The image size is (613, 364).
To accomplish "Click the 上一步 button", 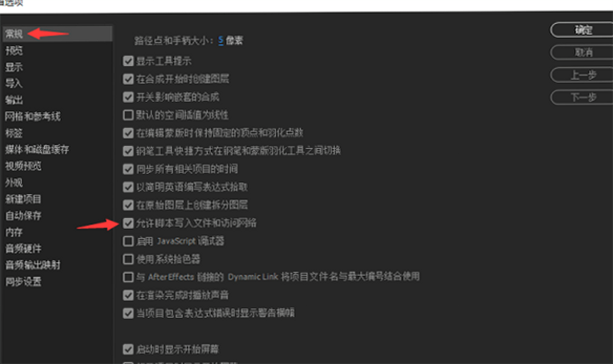I will coord(583,75).
